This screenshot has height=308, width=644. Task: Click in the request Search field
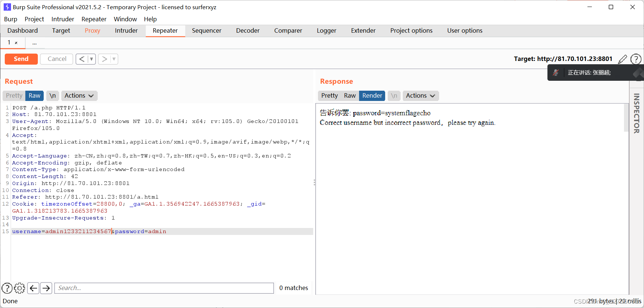point(164,288)
